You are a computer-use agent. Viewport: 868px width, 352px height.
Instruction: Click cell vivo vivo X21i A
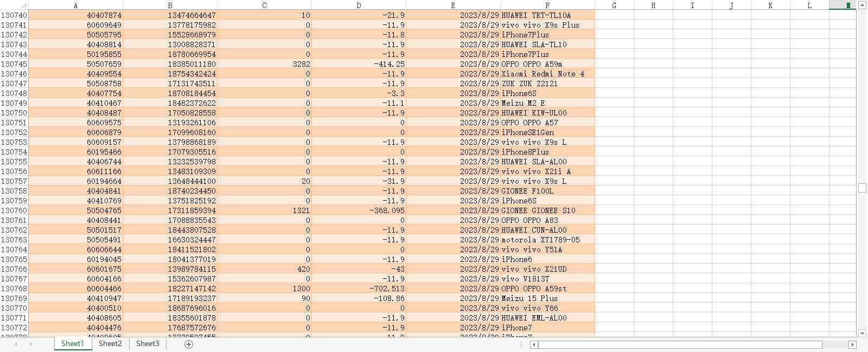[x=547, y=171]
